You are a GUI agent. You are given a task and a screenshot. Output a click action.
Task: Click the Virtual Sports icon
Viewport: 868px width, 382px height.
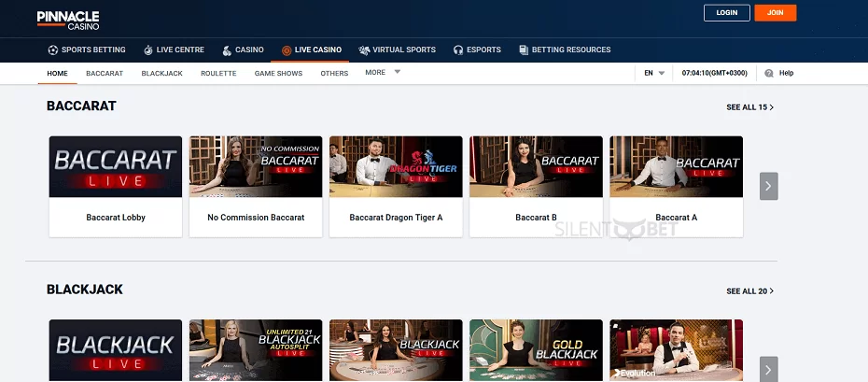(364, 50)
